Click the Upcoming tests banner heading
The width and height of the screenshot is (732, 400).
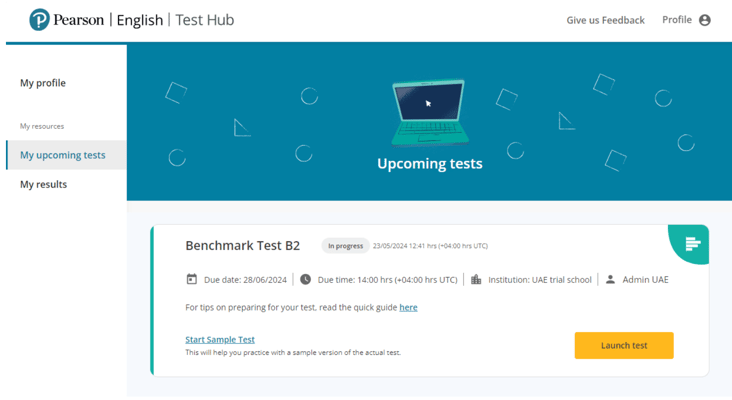(x=429, y=163)
